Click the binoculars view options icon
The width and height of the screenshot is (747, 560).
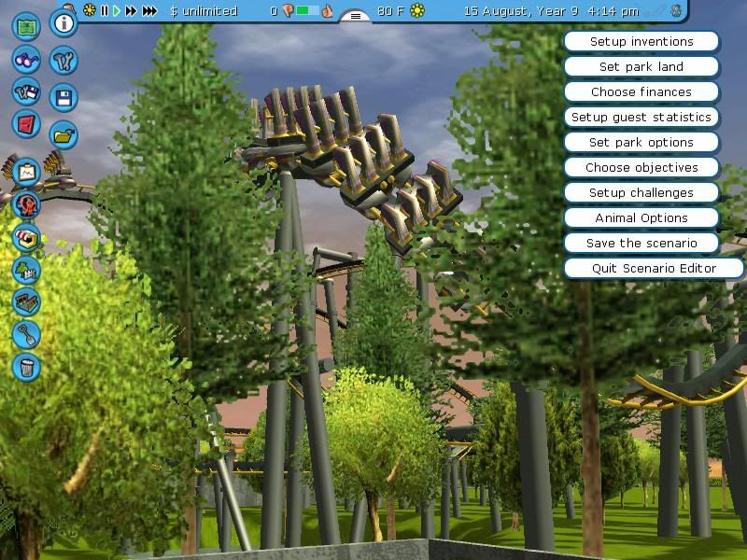tap(26, 60)
